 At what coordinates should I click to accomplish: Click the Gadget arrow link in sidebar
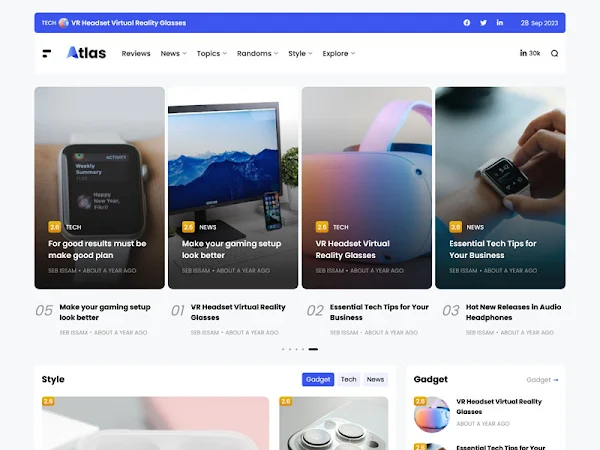tap(542, 380)
